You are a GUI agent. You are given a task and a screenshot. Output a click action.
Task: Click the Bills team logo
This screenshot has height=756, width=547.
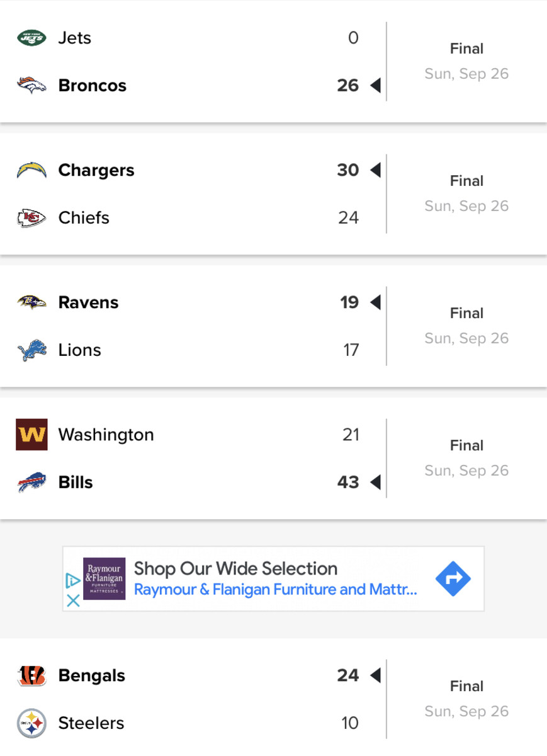tap(31, 483)
